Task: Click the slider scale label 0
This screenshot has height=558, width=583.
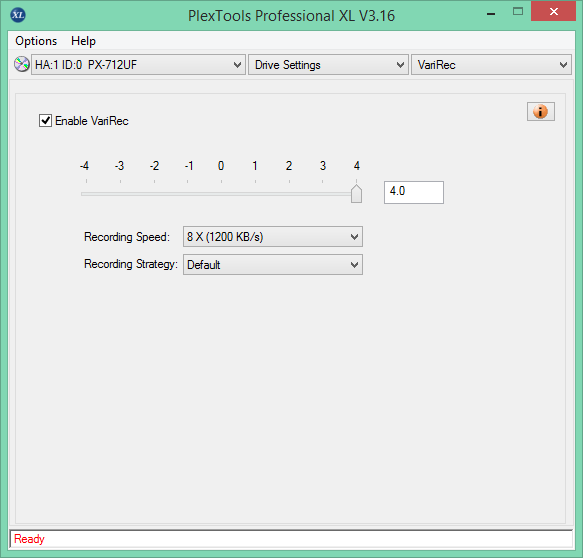Action: 221,166
